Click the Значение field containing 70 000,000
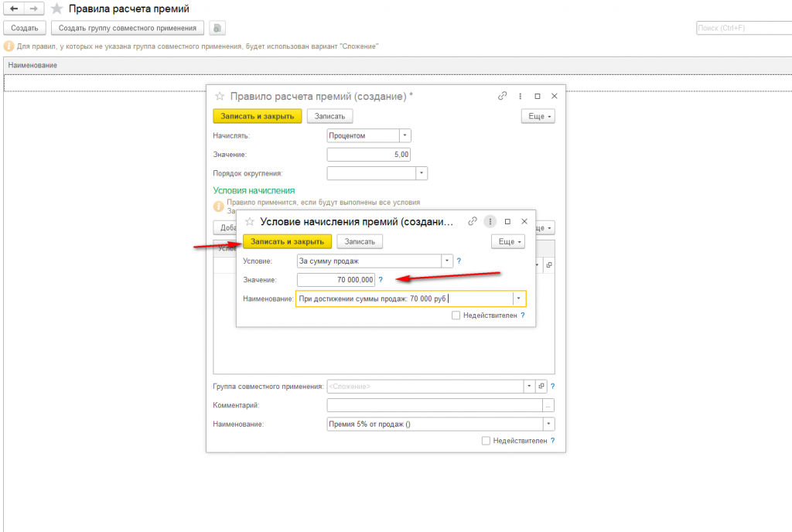This screenshot has width=792, height=532. [x=336, y=280]
